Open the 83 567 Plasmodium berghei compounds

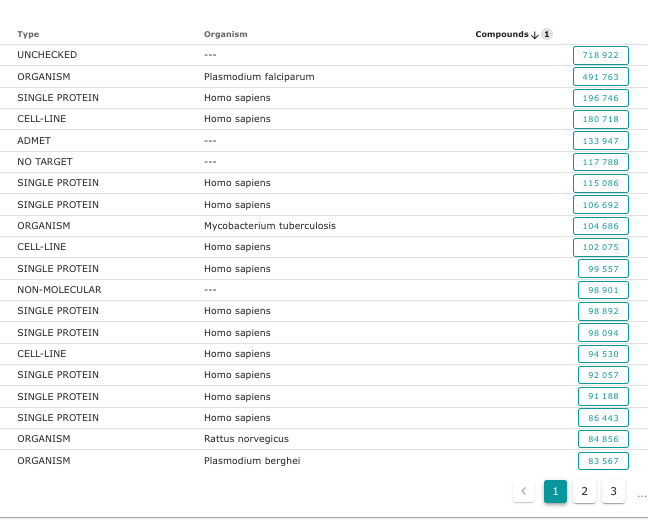(x=603, y=461)
